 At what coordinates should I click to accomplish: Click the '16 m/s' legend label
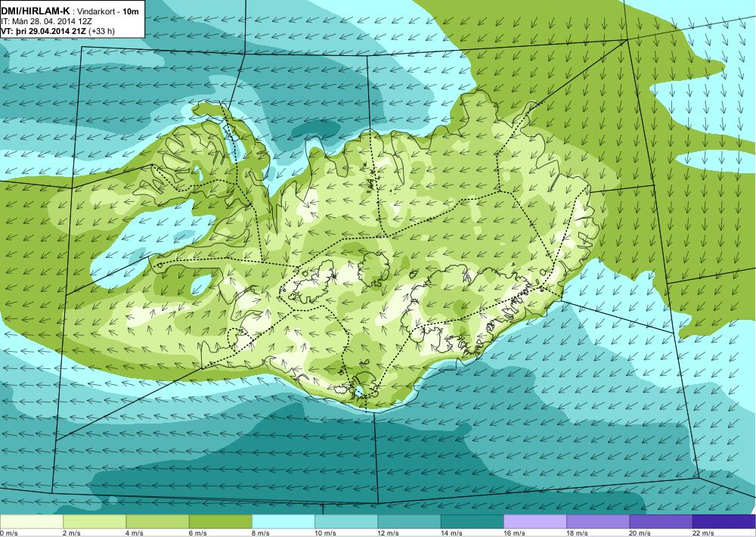tap(514, 533)
